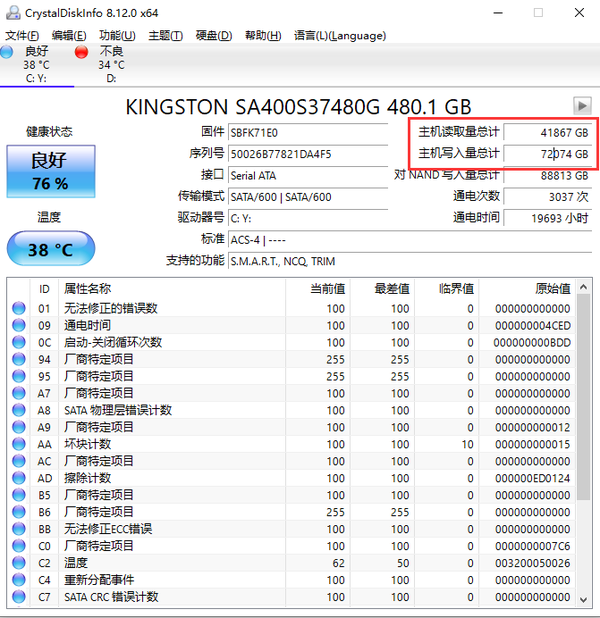Click the 属性名称 column header
This screenshot has width=600, height=618.
[88, 288]
